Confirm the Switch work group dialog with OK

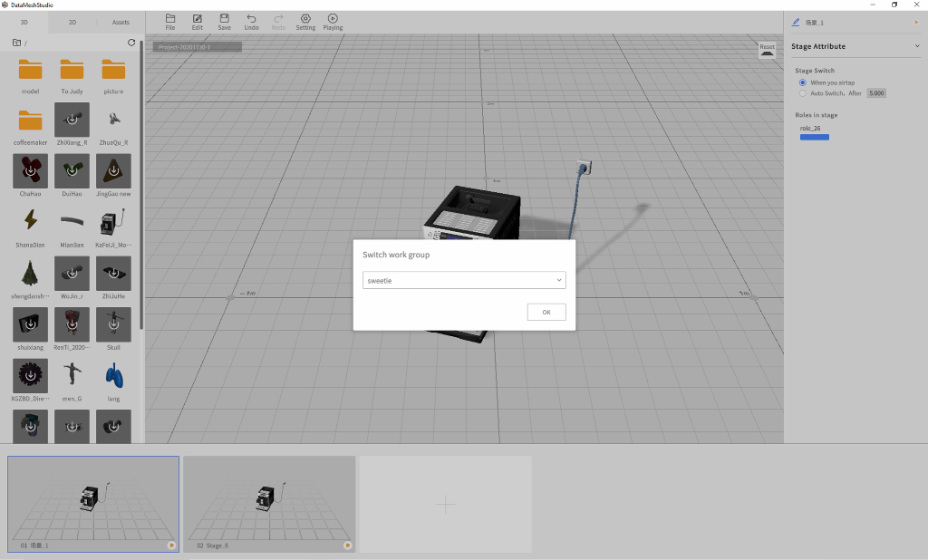click(546, 312)
